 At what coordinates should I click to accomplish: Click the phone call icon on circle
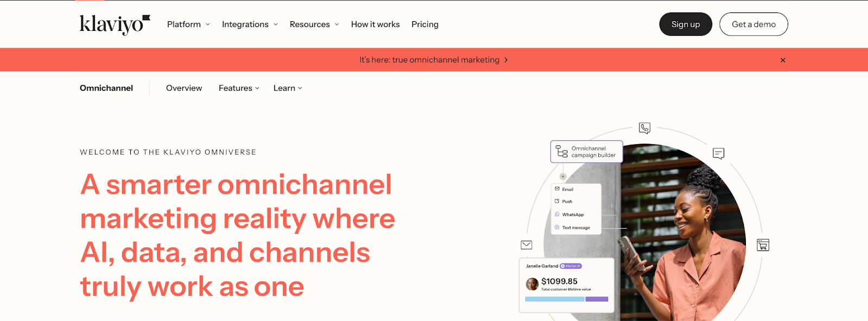pyautogui.click(x=644, y=128)
